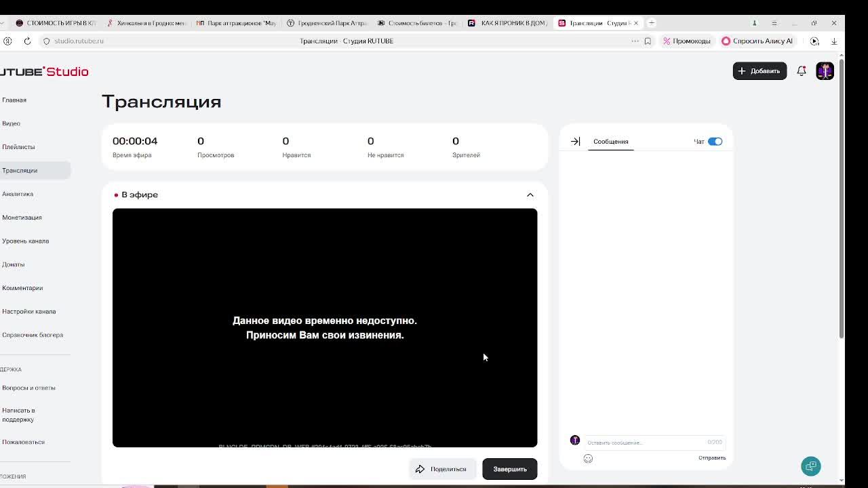This screenshot has height=488, width=868.
Task: Open emoji picker in chat
Action: [588, 459]
